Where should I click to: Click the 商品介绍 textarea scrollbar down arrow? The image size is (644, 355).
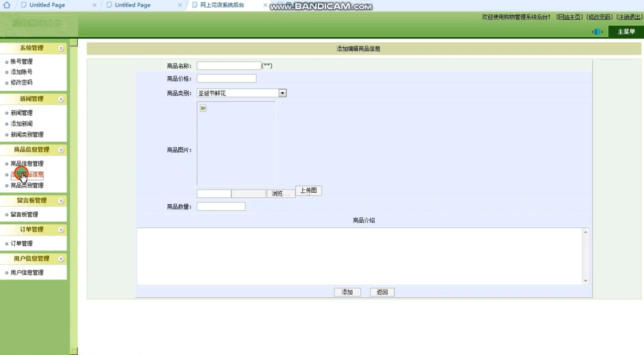pos(585,281)
